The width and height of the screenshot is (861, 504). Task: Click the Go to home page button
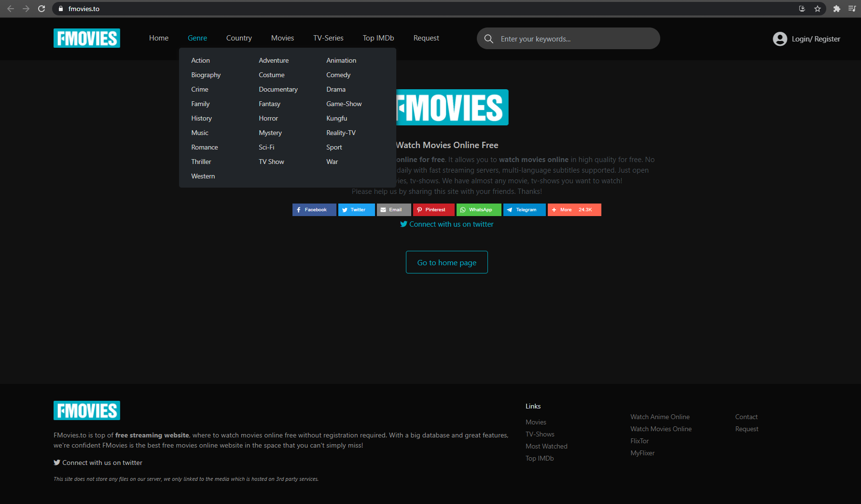(447, 262)
